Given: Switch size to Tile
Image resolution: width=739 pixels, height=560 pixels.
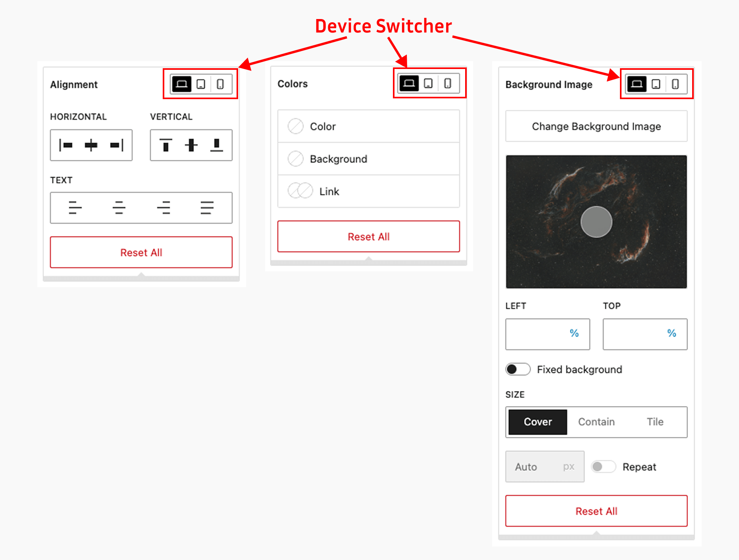Looking at the screenshot, I should coord(655,422).
